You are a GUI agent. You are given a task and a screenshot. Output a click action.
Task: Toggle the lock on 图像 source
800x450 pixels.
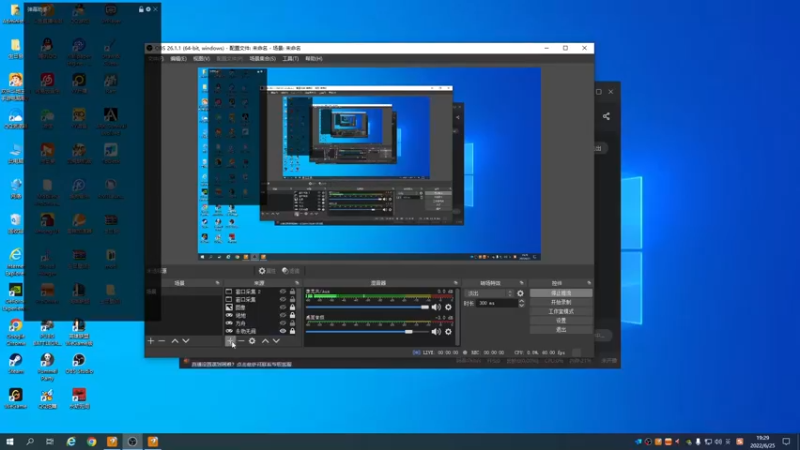pos(292,307)
